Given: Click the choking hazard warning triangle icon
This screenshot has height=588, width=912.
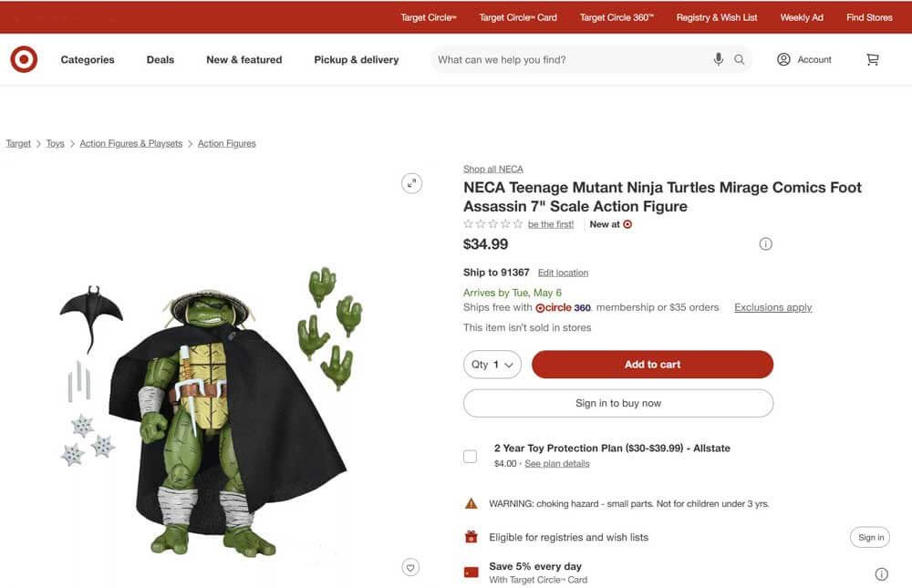Looking at the screenshot, I should pyautogui.click(x=471, y=502).
